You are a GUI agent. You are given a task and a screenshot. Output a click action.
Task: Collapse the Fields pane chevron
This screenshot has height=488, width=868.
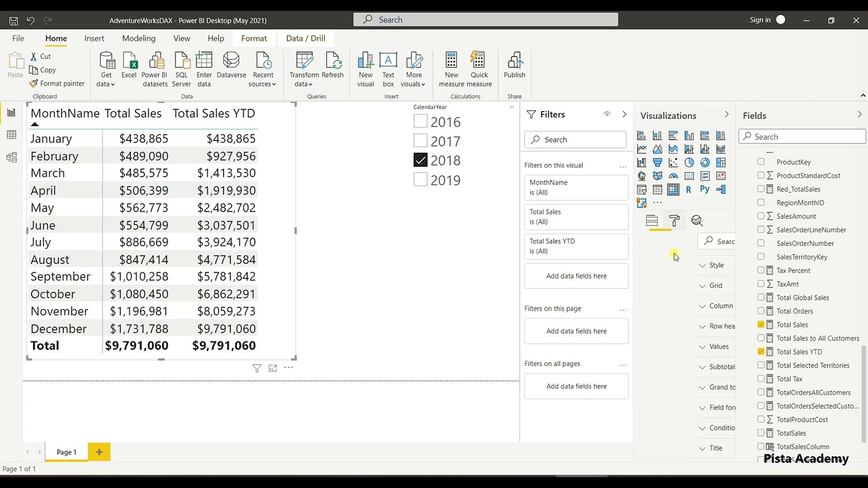click(860, 115)
